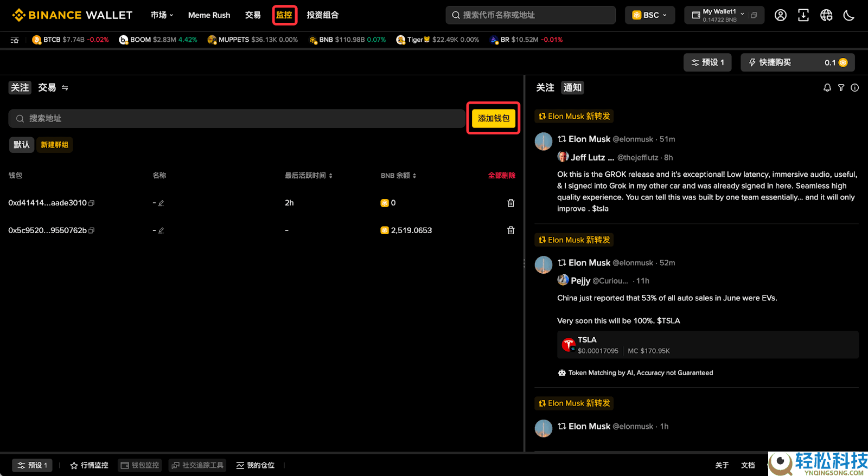This screenshot has height=476, width=868.
Task: Switch to 通知 tab in right panel
Action: (572, 87)
